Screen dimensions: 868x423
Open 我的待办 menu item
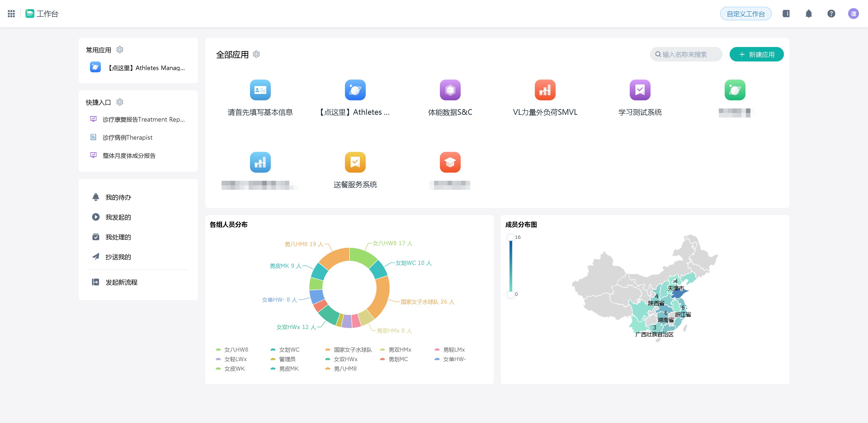[118, 197]
